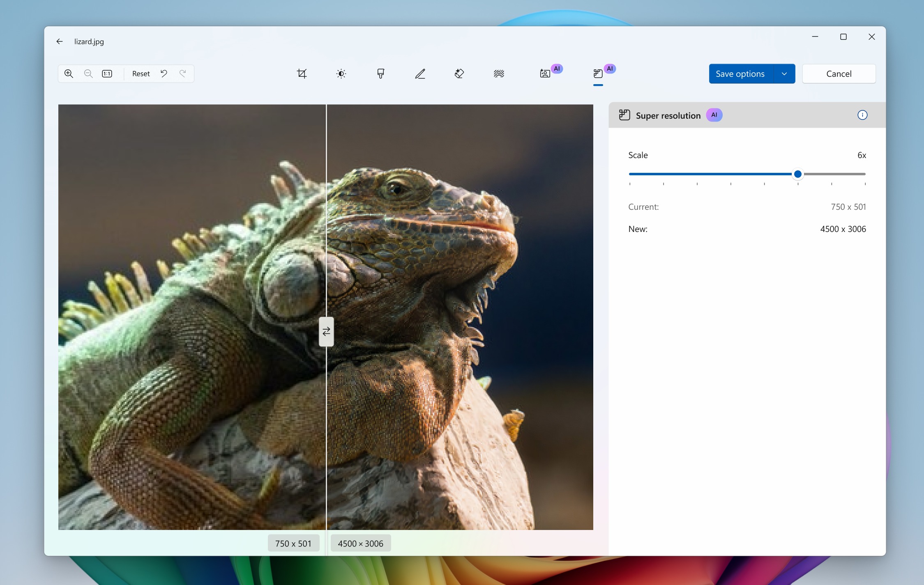
Task: Drag the Scale slider to adjust resolution
Action: point(797,174)
